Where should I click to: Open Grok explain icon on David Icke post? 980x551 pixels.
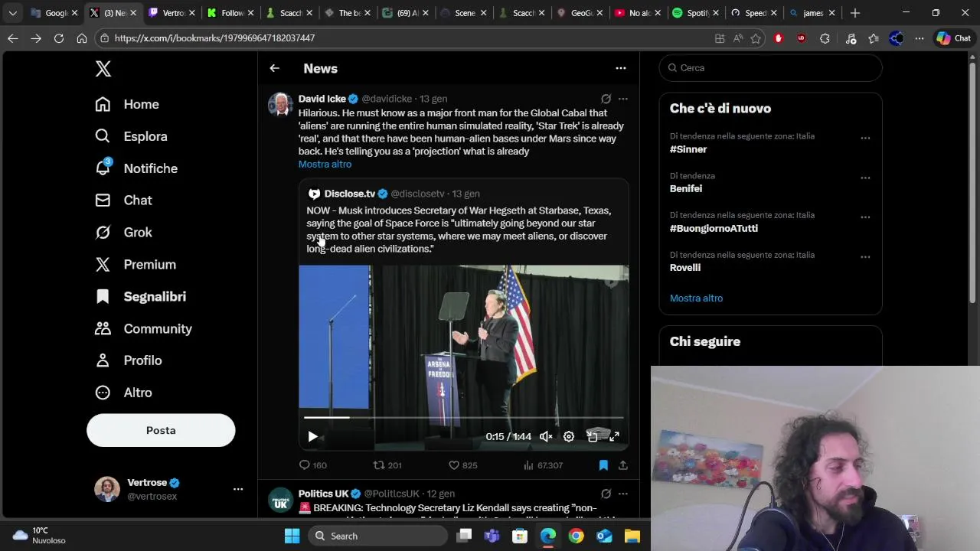click(606, 99)
